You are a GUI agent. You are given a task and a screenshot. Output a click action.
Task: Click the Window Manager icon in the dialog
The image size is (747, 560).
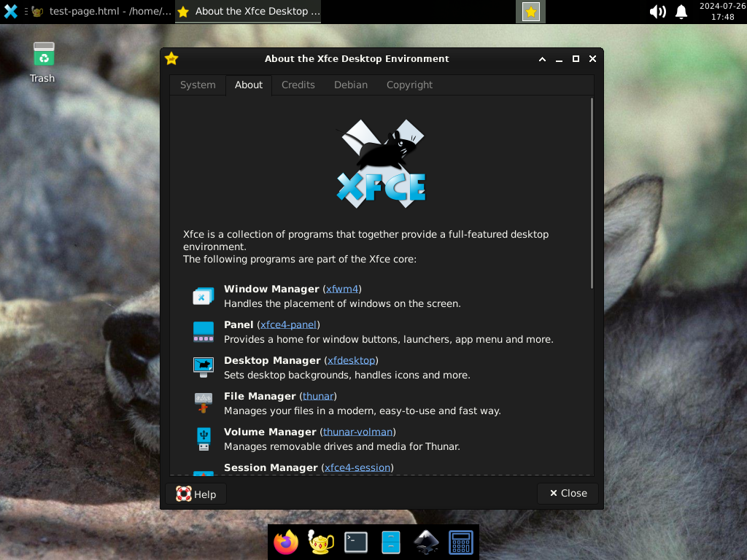click(x=203, y=295)
